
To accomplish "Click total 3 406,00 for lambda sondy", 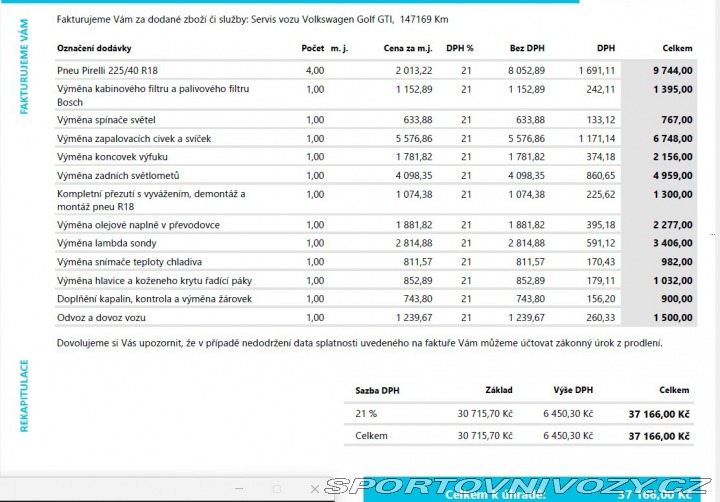I will [x=673, y=243].
